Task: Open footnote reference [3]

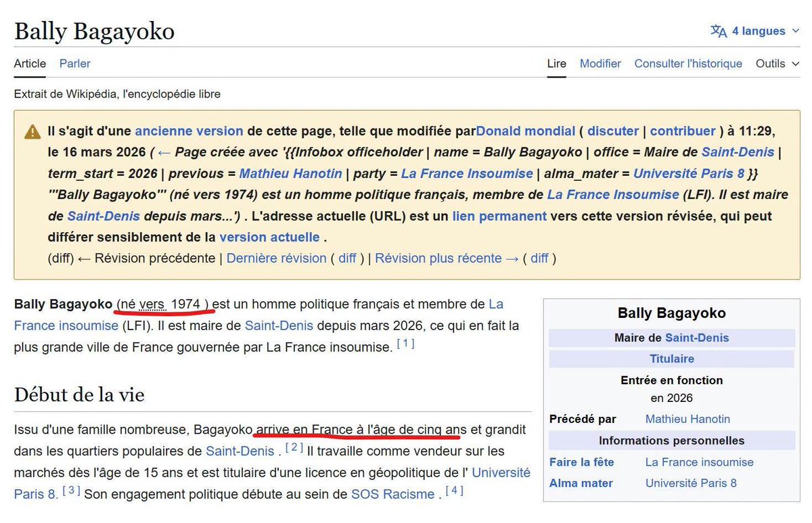Action: [72, 491]
